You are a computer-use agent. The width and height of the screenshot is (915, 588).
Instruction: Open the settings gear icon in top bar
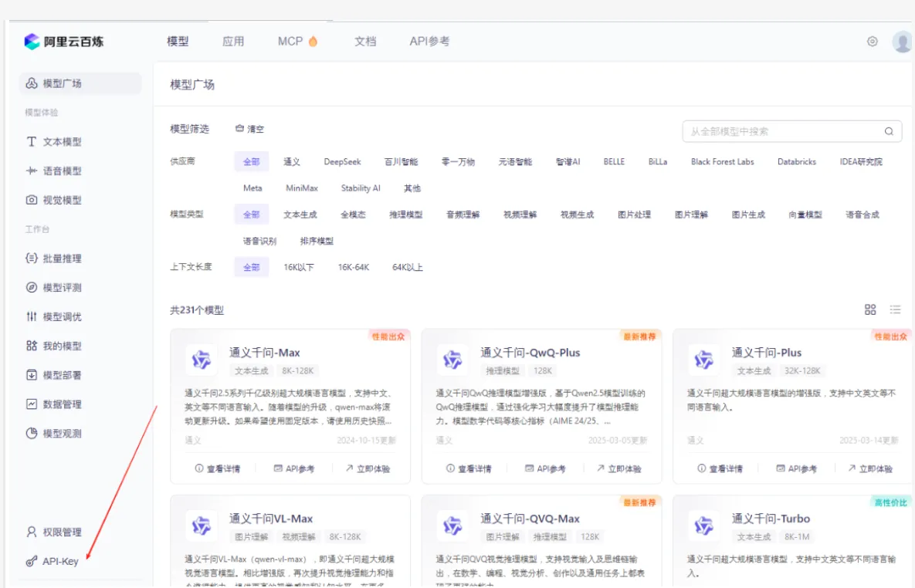[x=872, y=42]
